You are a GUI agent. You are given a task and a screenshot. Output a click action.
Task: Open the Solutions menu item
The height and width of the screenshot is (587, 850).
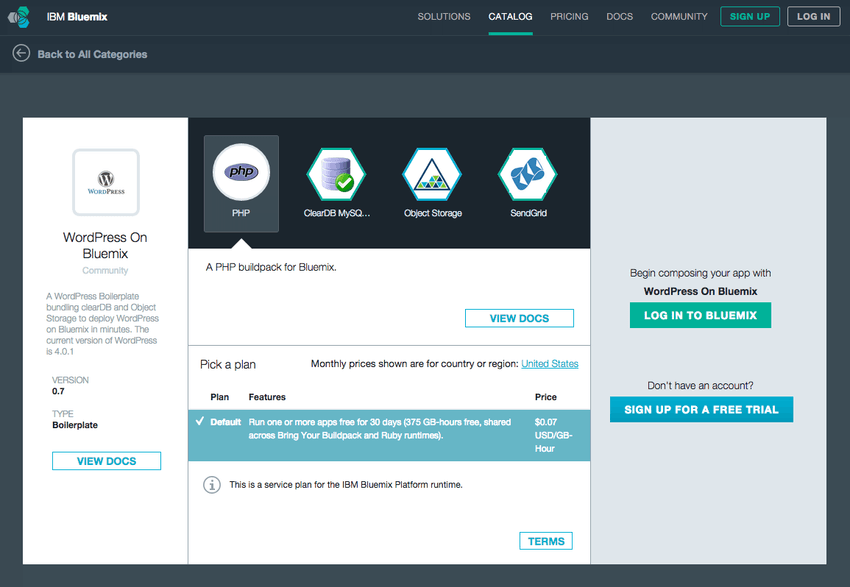pyautogui.click(x=444, y=17)
